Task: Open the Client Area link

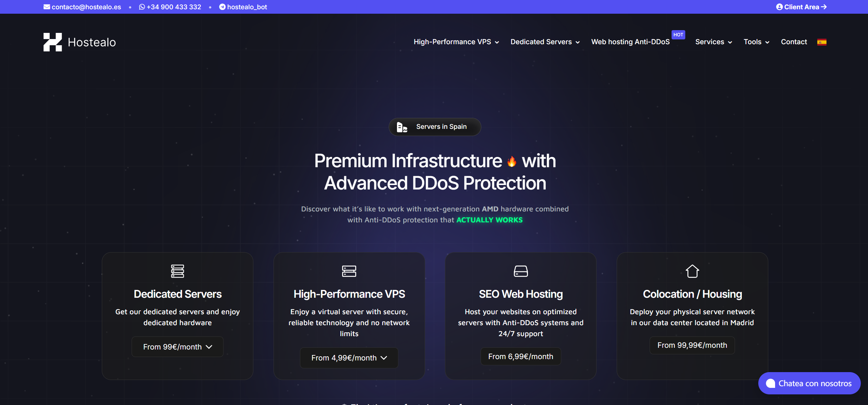Action: (801, 7)
